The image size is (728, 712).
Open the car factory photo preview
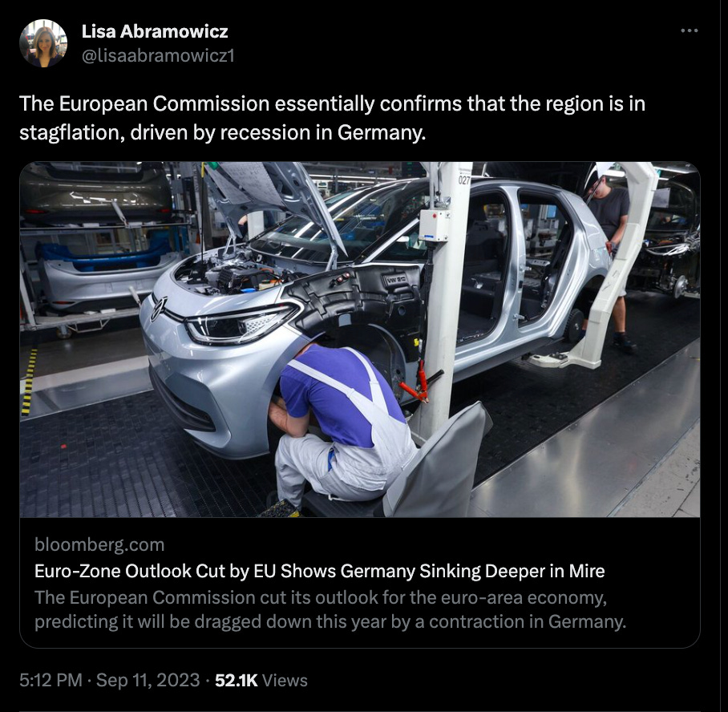point(359,339)
